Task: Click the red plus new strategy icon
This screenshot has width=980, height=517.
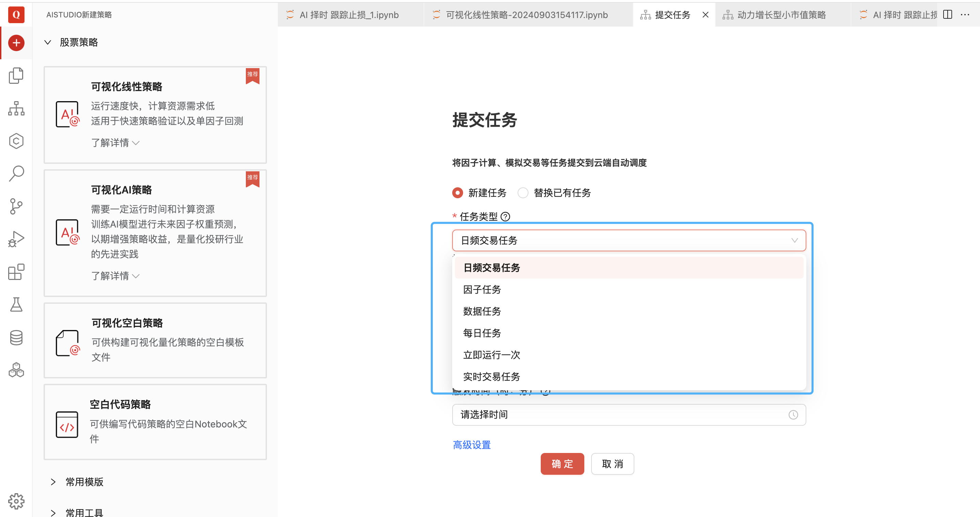Action: click(x=16, y=43)
